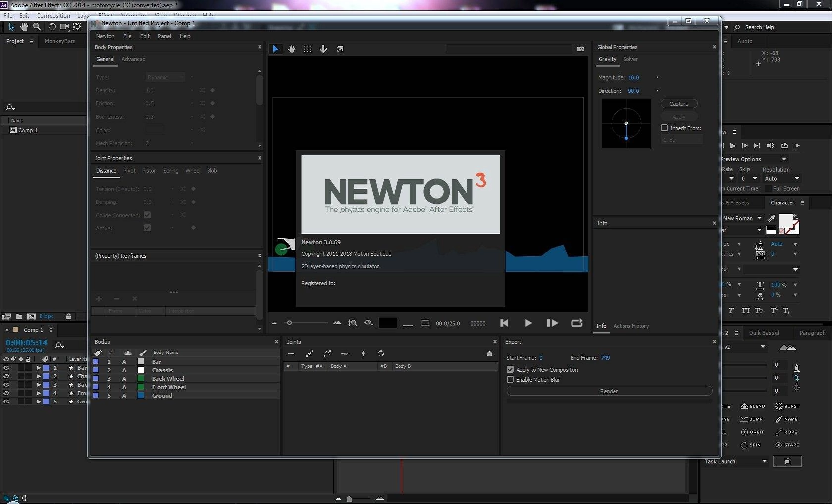832x504 pixels.
Task: Select the After Effects Zoom tool
Action: click(x=37, y=27)
